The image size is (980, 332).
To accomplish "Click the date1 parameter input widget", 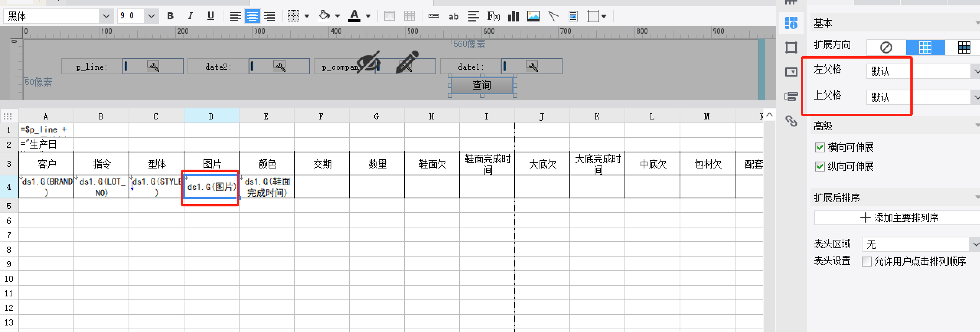I will (532, 66).
